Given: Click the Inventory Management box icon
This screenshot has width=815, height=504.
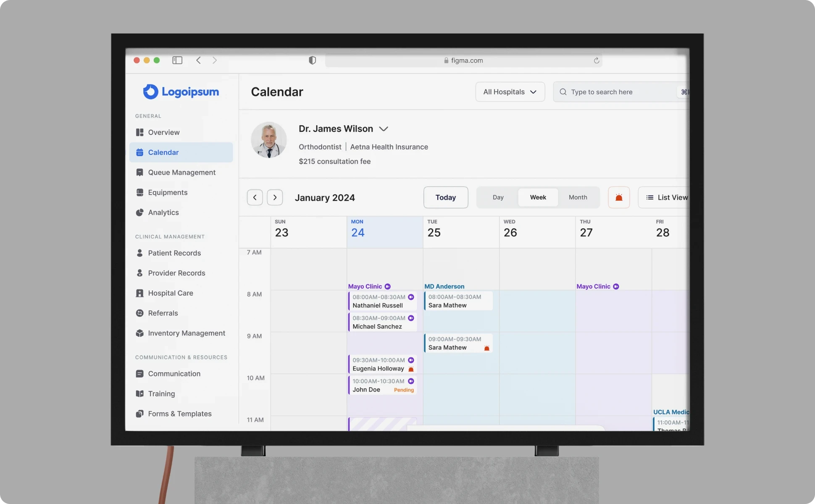Looking at the screenshot, I should pyautogui.click(x=139, y=333).
